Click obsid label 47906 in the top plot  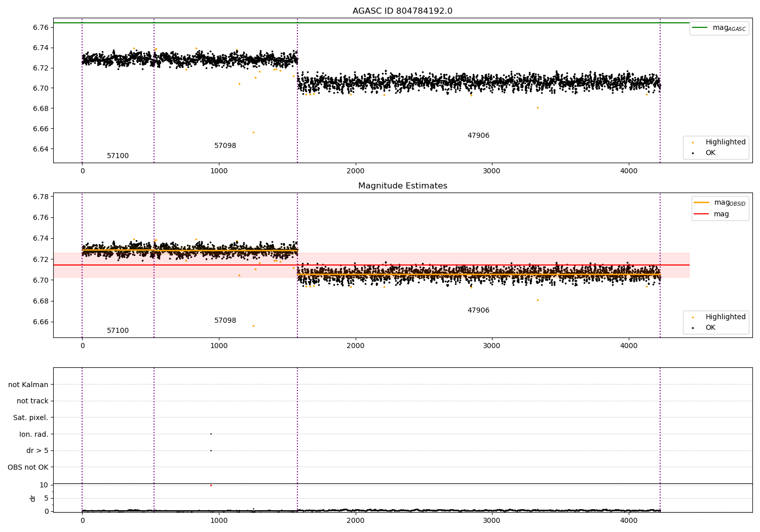point(478,136)
